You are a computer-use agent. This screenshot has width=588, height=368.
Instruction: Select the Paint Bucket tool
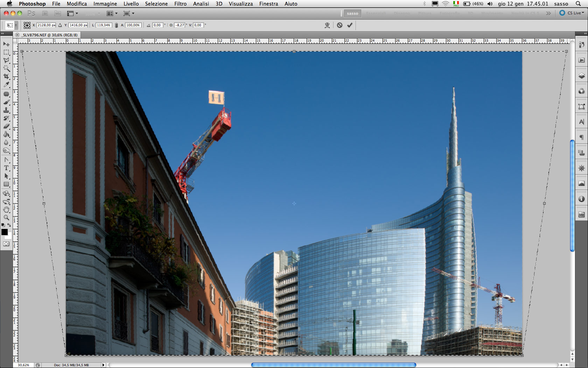[x=6, y=134]
